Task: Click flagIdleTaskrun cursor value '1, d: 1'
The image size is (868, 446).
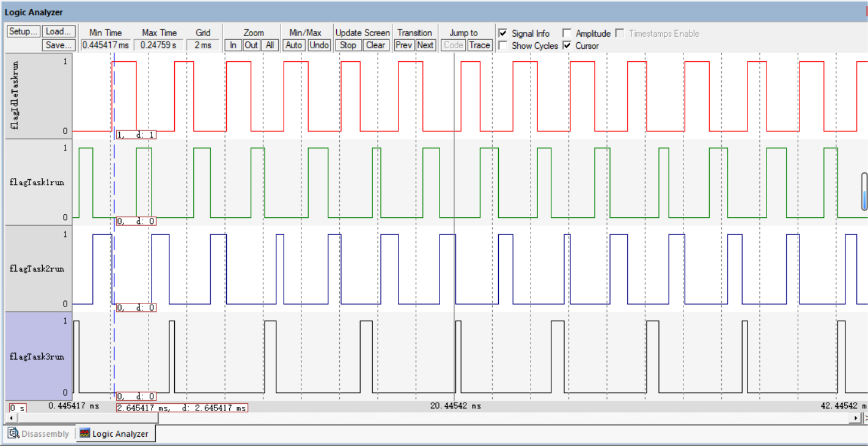Action: pos(136,135)
